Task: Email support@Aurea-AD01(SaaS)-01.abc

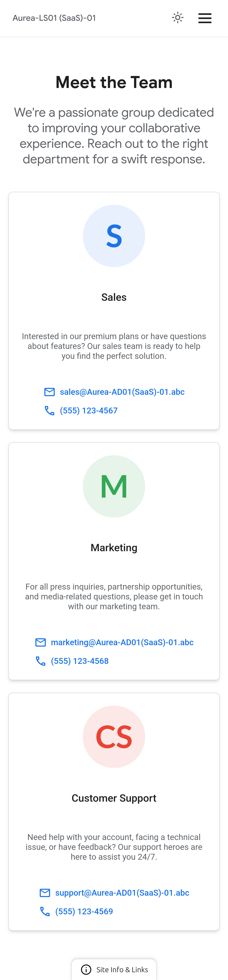Action: [x=122, y=893]
